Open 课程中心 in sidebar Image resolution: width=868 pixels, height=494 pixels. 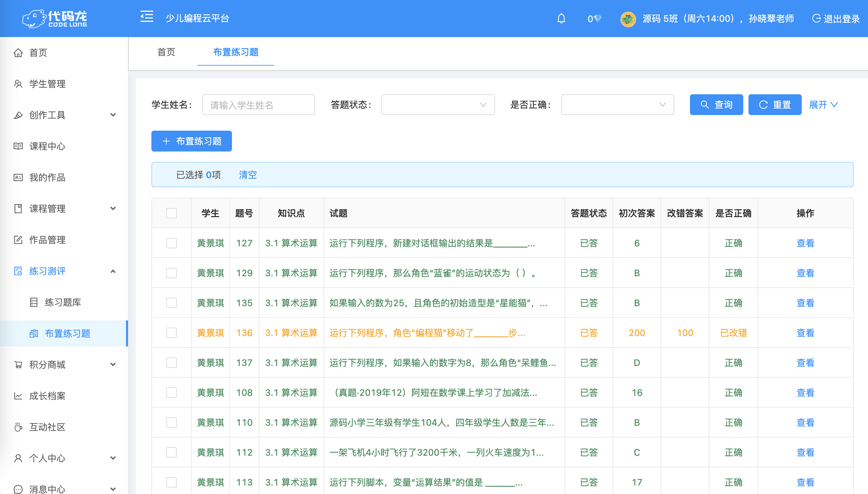tap(47, 146)
